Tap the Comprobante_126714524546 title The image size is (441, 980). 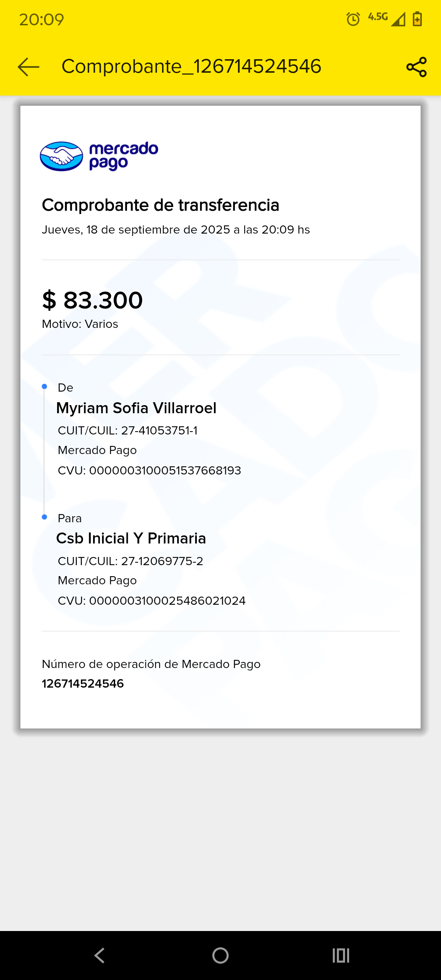[191, 67]
